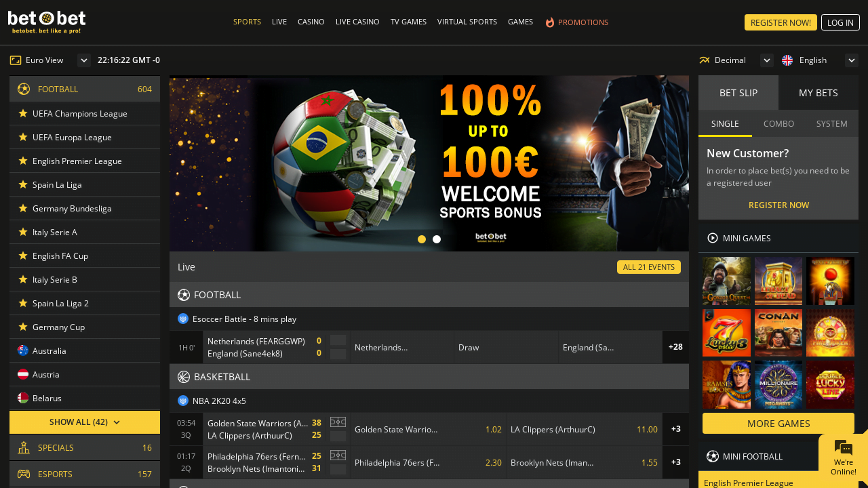The width and height of the screenshot is (868, 488).
Task: Expand Show All (42) countries
Action: point(85,422)
